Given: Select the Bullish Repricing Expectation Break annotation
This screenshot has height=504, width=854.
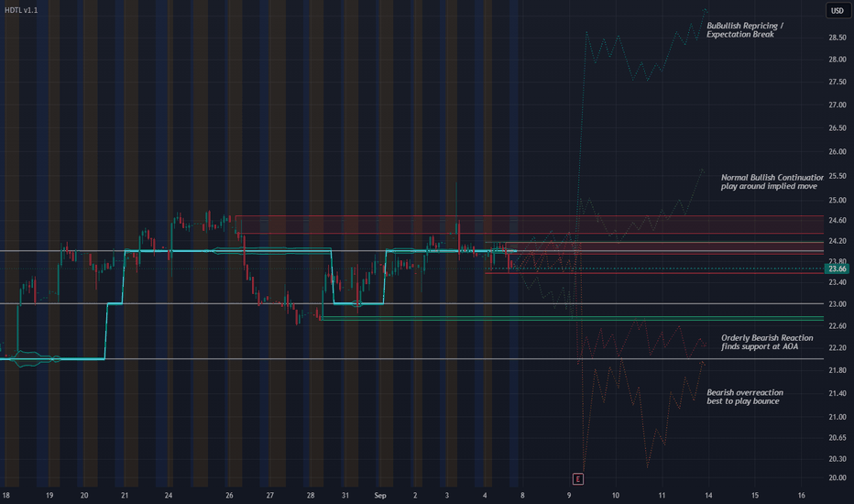Looking at the screenshot, I should point(745,30).
